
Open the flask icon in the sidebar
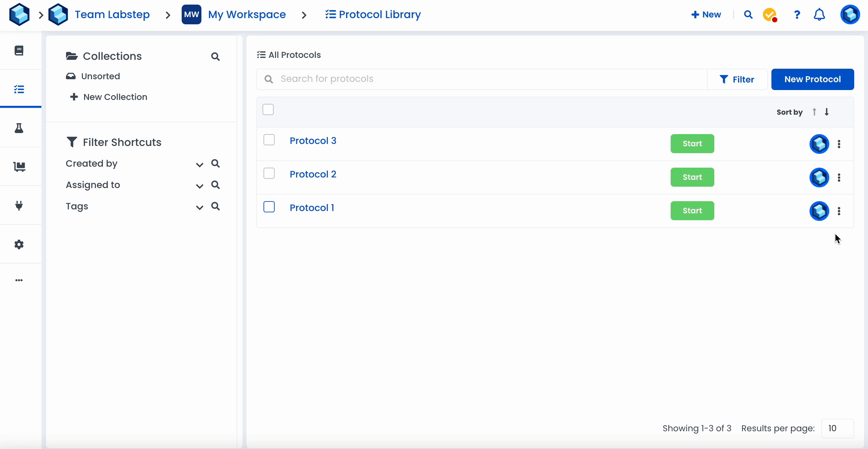click(x=19, y=128)
